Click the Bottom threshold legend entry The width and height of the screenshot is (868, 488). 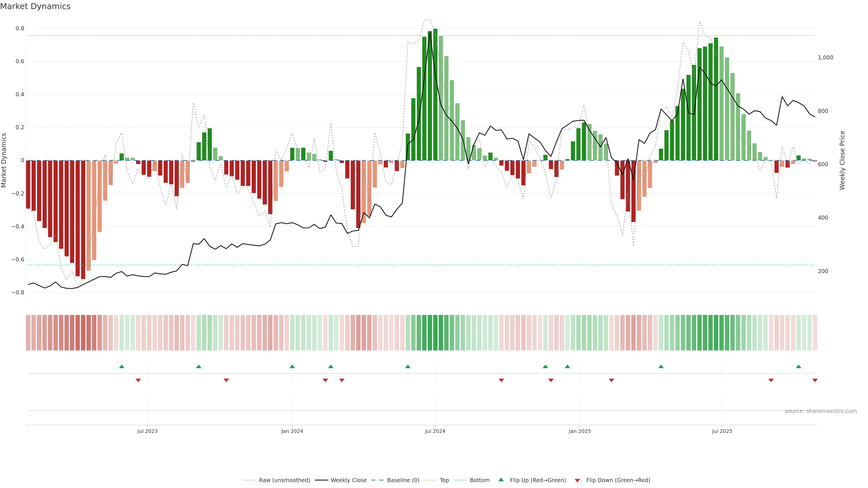coord(479,480)
